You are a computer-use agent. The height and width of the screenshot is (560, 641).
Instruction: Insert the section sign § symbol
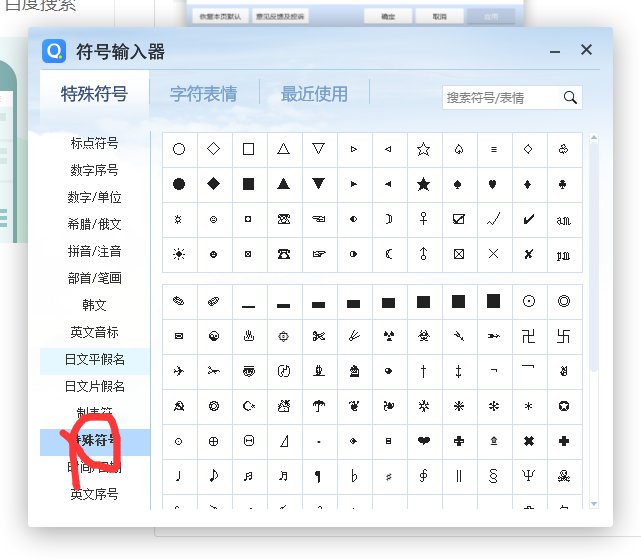pos(493,476)
